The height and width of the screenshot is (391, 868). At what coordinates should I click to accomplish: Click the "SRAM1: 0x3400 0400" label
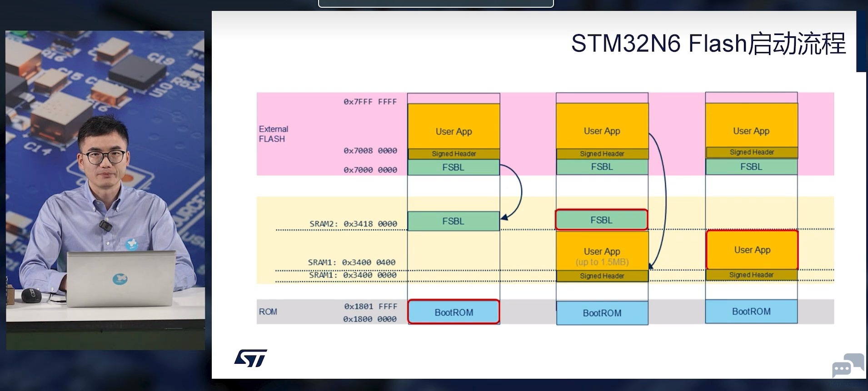coord(351,262)
